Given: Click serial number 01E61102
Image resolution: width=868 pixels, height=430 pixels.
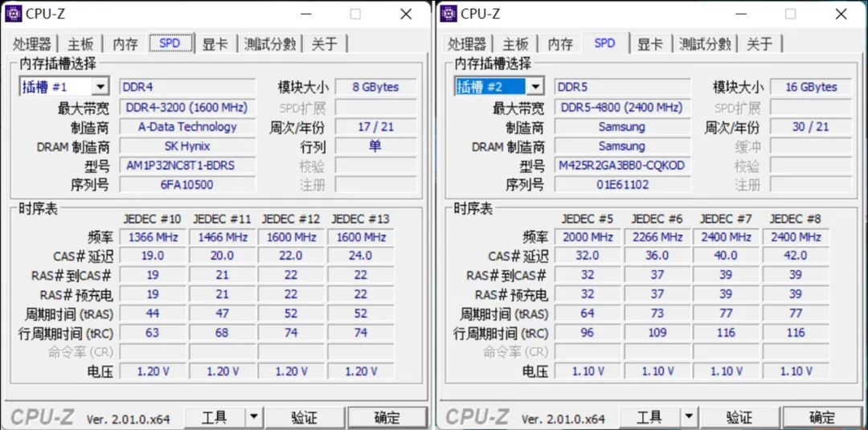Looking at the screenshot, I should [x=623, y=184].
